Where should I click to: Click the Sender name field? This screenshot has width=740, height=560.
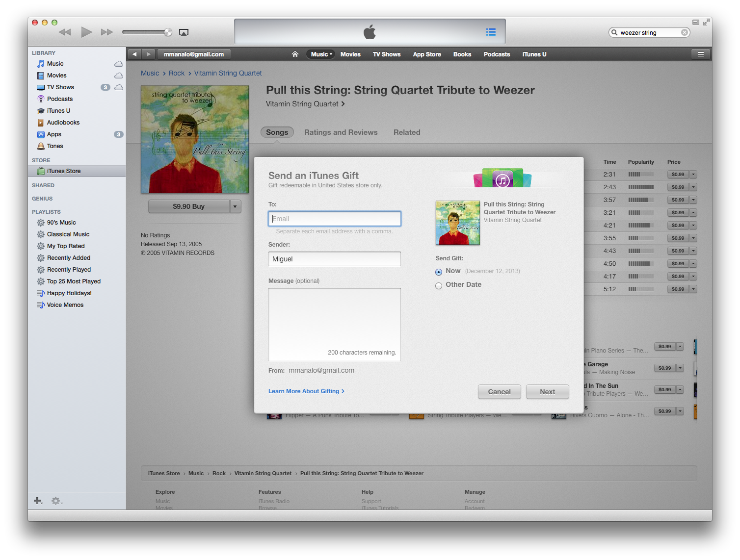coord(335,259)
